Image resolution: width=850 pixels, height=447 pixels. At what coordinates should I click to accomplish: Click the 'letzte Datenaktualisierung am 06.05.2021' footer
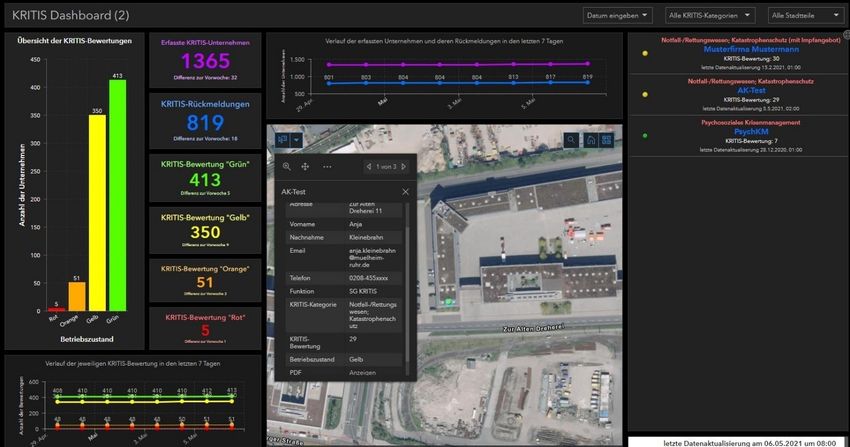click(749, 443)
